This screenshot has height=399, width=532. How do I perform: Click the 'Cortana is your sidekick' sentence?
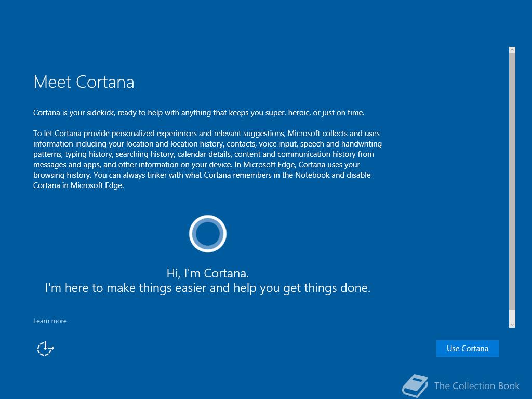pyautogui.click(x=199, y=113)
